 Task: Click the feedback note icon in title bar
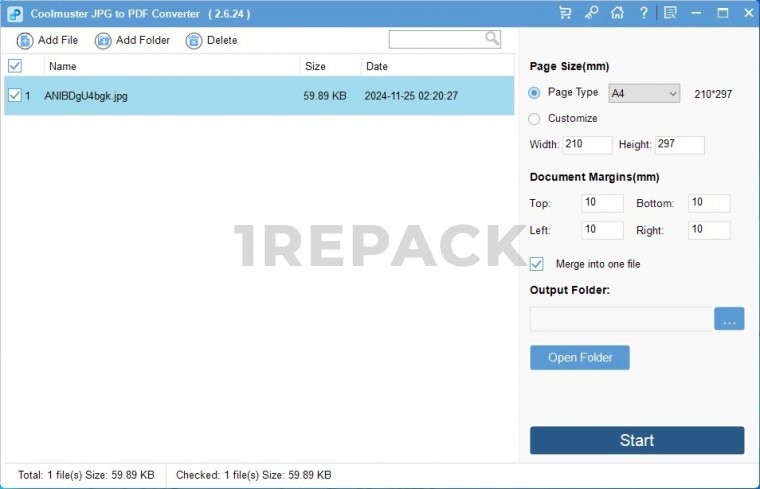tap(670, 13)
